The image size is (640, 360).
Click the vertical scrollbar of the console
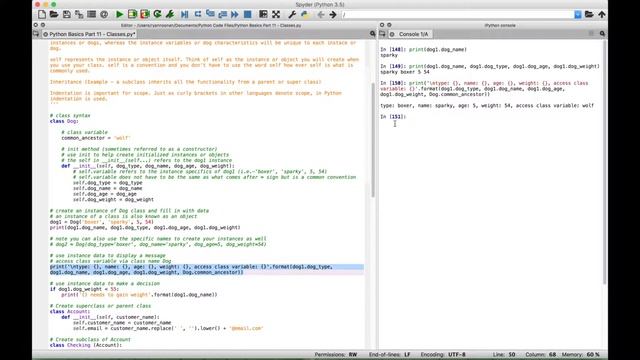(x=604, y=162)
